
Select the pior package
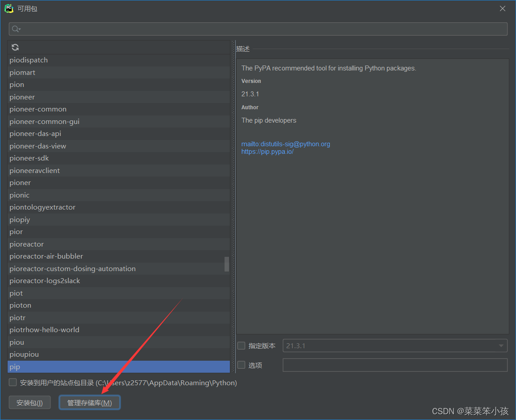(118, 232)
